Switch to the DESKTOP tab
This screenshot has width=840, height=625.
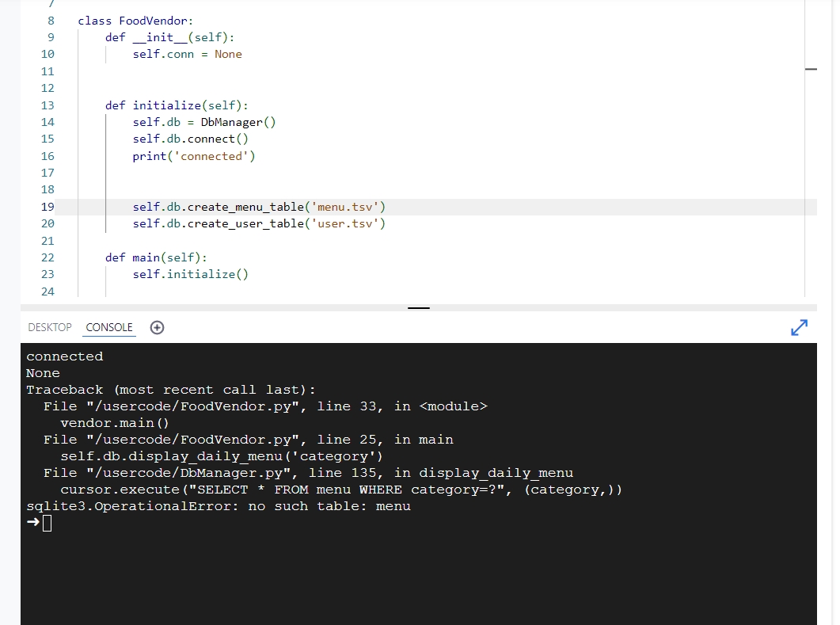[x=50, y=327]
